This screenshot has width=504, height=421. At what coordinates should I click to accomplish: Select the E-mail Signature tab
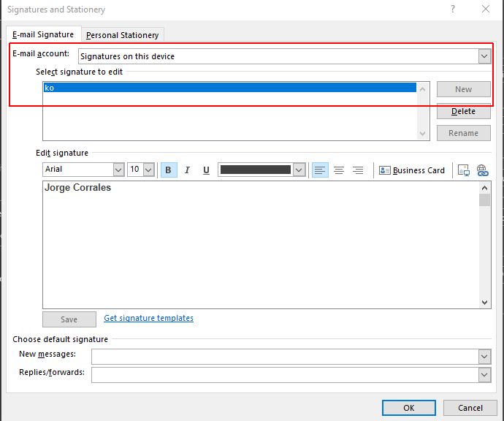(43, 34)
